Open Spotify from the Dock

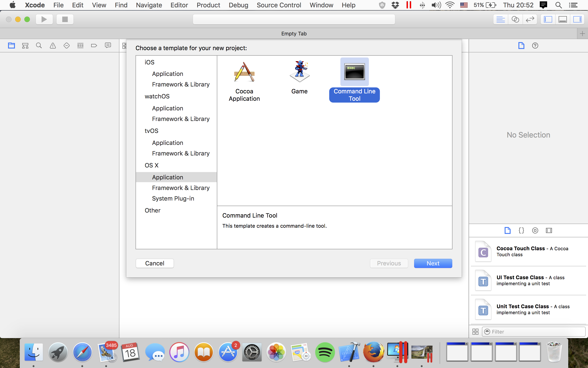tap(325, 352)
